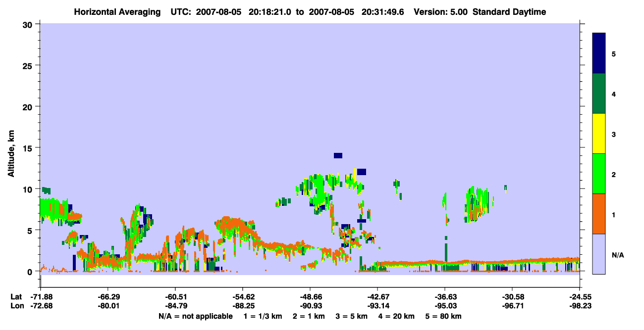
Task: Click the dark blue block near 12 km altitude
Action: tap(361, 172)
